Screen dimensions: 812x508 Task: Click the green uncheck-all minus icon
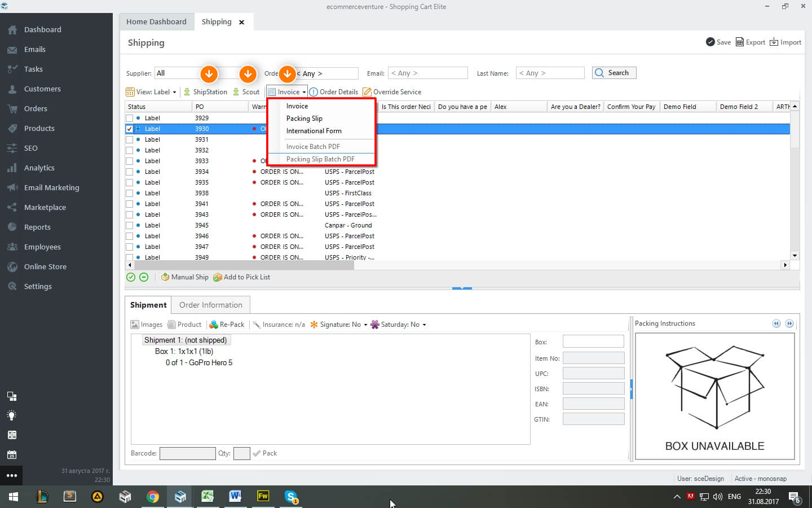point(144,277)
